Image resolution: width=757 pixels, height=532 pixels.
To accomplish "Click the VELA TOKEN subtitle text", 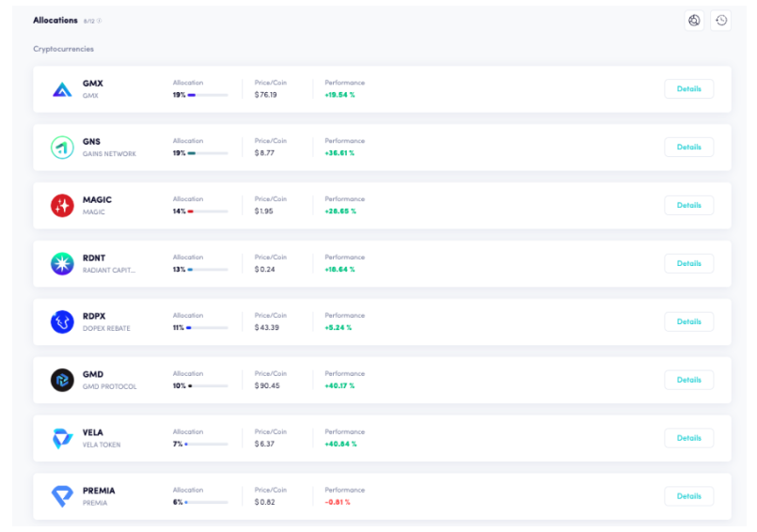I will (102, 445).
